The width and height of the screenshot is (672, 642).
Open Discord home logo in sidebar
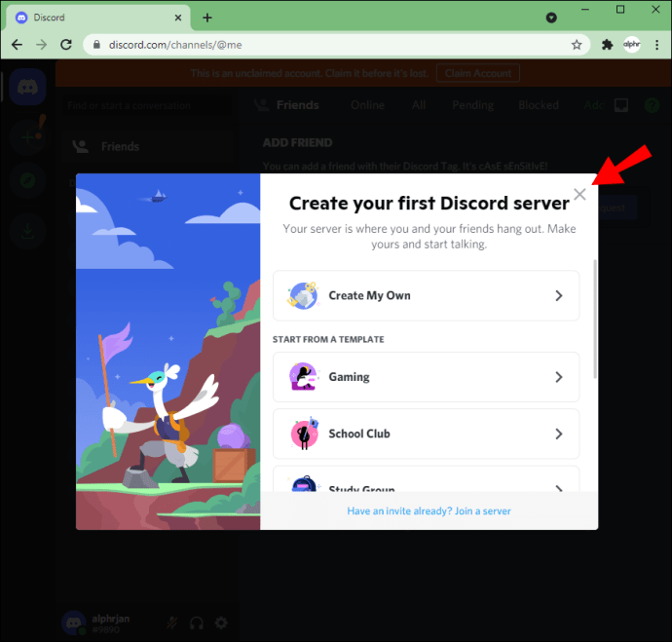tap(28, 87)
